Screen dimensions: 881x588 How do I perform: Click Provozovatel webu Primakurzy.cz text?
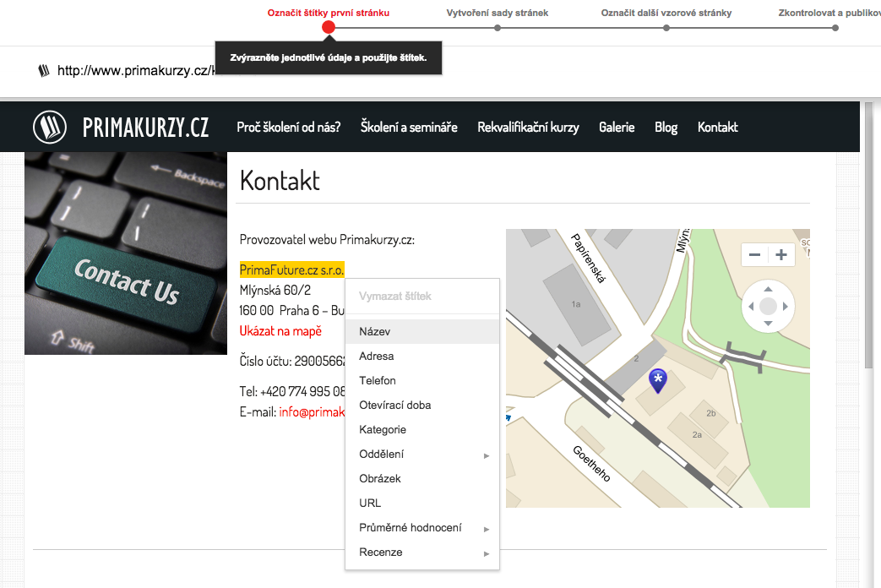(x=327, y=240)
